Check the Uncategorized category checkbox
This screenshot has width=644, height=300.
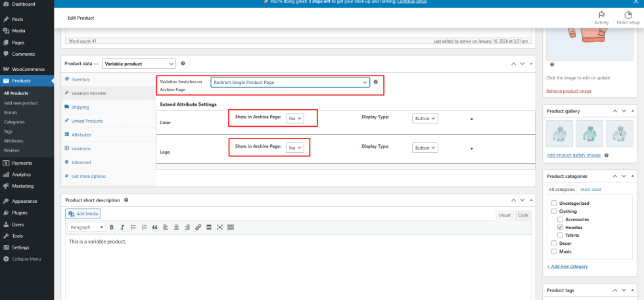coord(554,204)
